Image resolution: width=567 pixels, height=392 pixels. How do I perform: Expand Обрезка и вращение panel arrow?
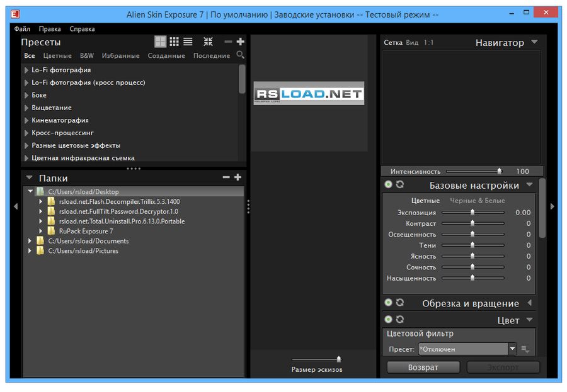click(x=530, y=303)
